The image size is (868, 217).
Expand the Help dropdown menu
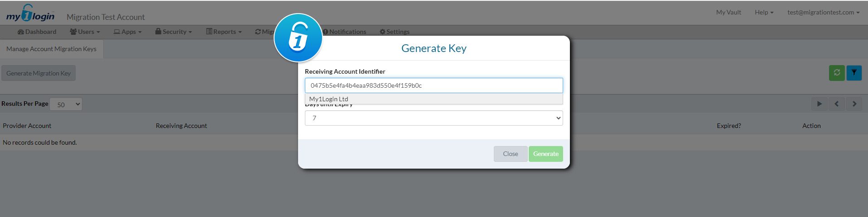click(764, 12)
